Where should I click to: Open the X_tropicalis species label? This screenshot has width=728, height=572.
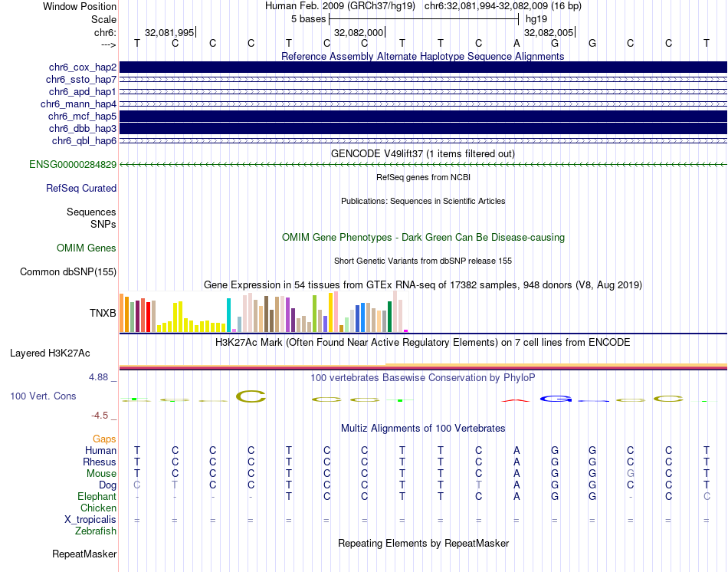pos(90,520)
